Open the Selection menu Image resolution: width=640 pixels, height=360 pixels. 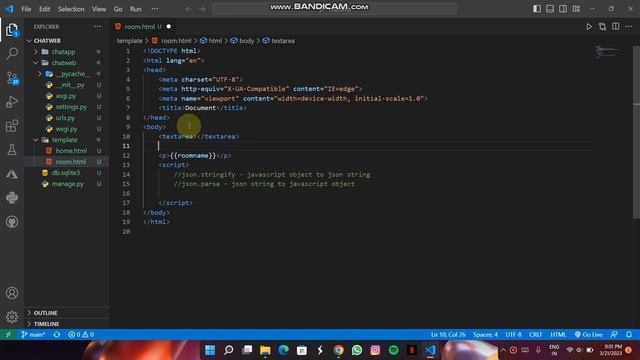click(x=71, y=9)
